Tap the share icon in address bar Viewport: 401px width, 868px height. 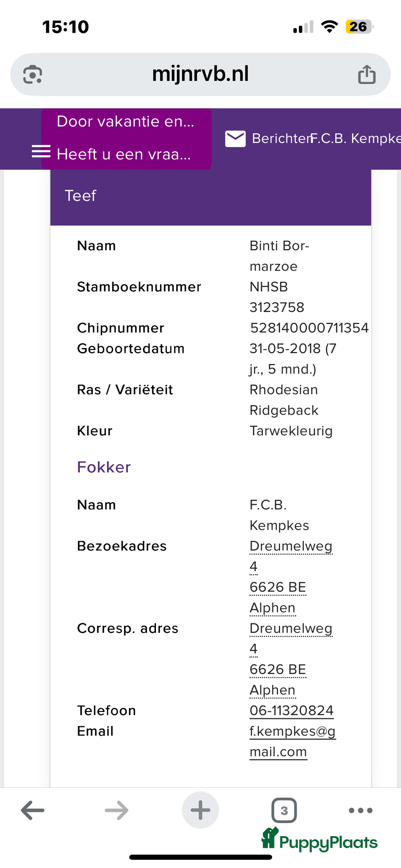(366, 74)
